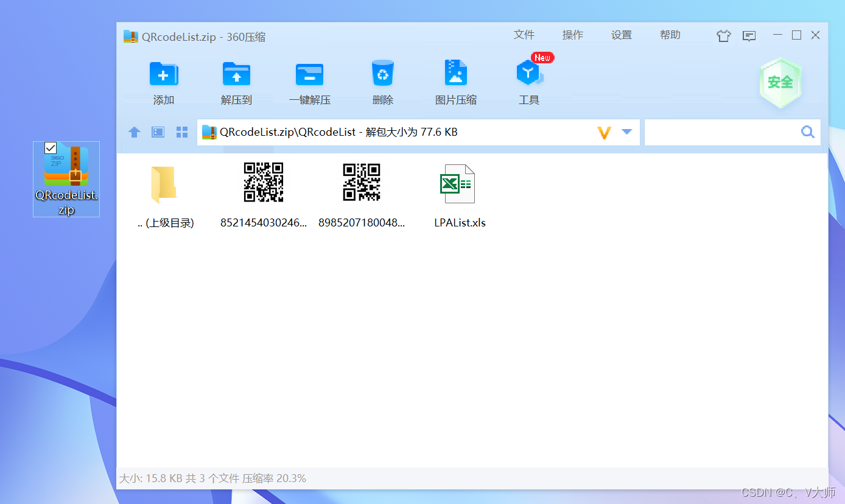Click the 删除 (Delete) trash icon

click(x=383, y=74)
